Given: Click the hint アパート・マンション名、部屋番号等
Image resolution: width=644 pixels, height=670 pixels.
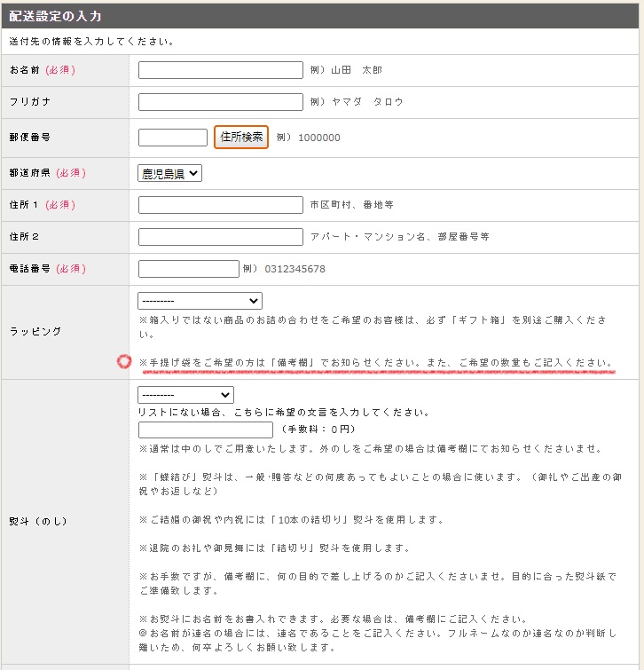Looking at the screenshot, I should [400, 237].
